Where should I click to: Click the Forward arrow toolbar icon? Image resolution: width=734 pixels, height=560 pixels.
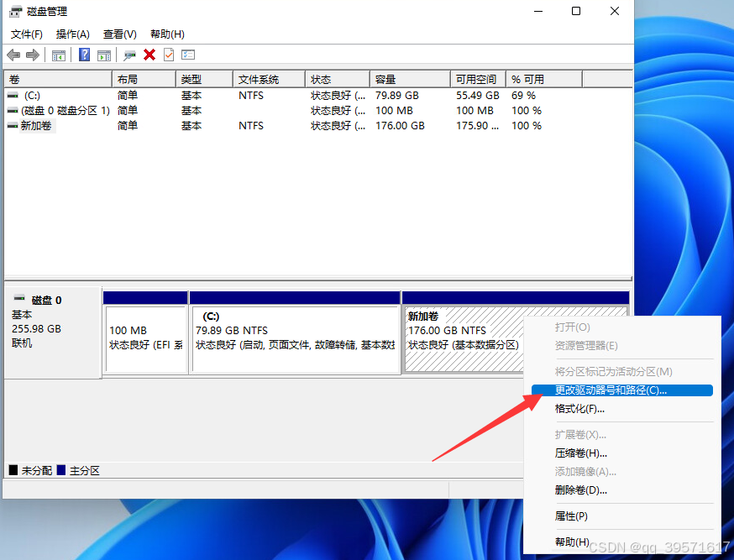click(32, 55)
